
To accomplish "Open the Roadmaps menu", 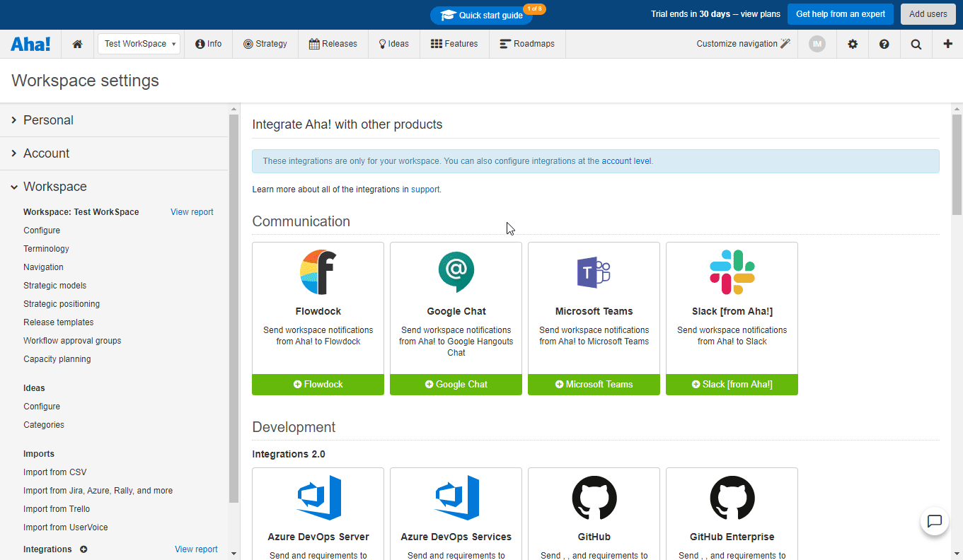I will point(527,44).
